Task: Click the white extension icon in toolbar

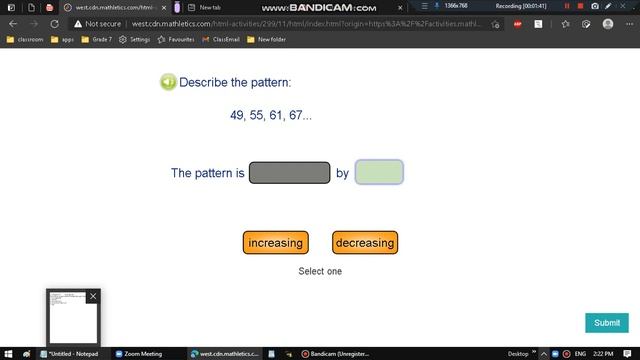Action: coord(538,24)
